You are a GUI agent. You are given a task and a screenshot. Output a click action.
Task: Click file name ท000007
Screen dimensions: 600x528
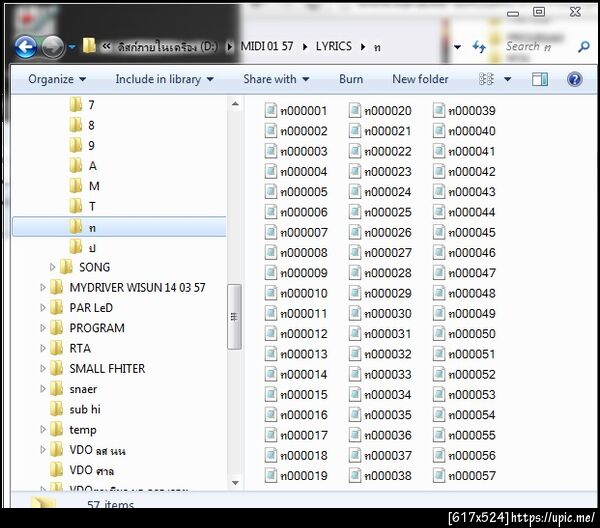(x=304, y=233)
